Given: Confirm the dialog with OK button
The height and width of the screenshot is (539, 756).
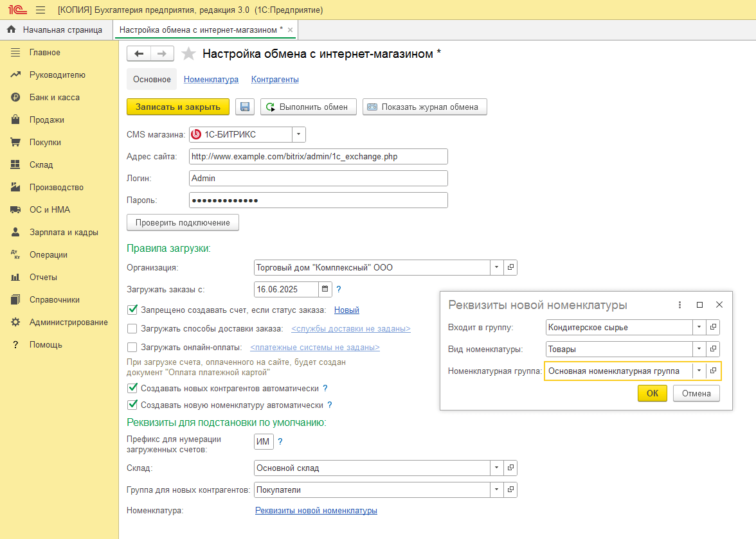Looking at the screenshot, I should pyautogui.click(x=652, y=393).
